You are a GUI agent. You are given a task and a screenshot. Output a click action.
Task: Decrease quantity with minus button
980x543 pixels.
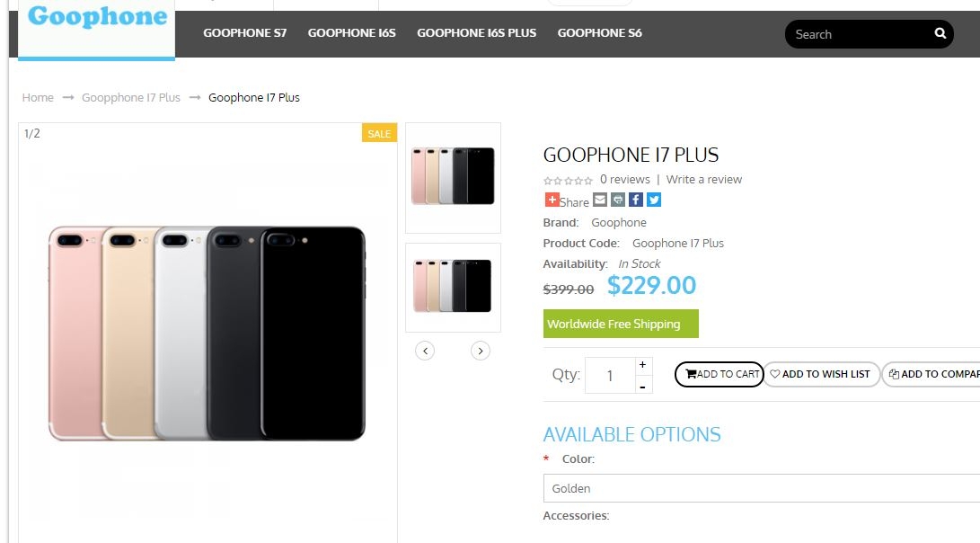[642, 386]
